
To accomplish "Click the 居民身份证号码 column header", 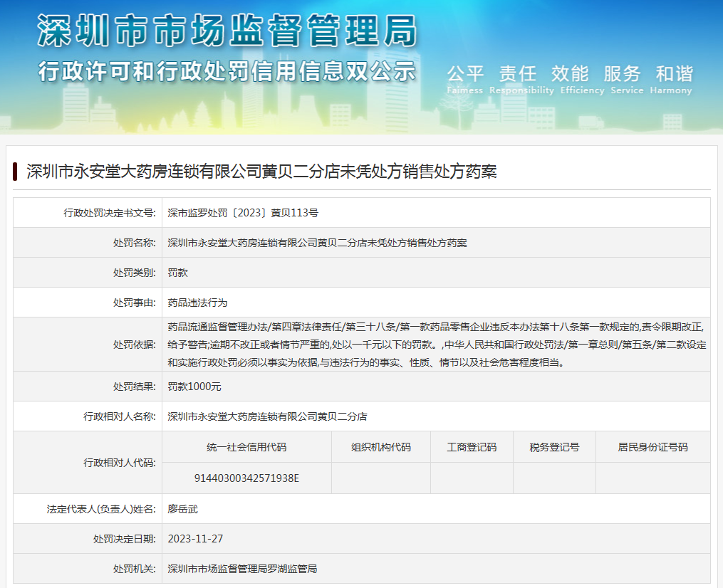I will 653,447.
